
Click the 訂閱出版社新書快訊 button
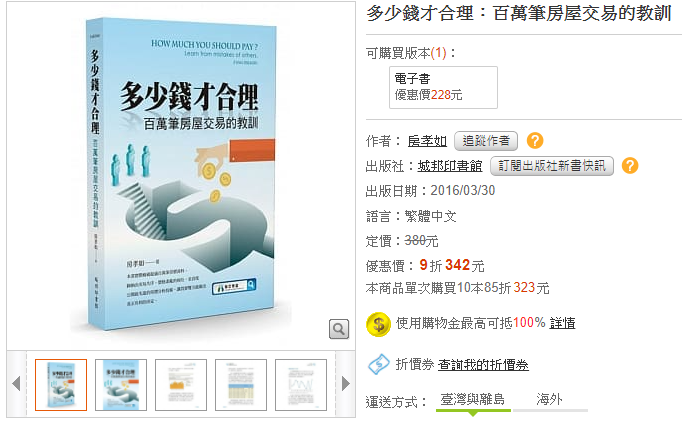point(552,166)
